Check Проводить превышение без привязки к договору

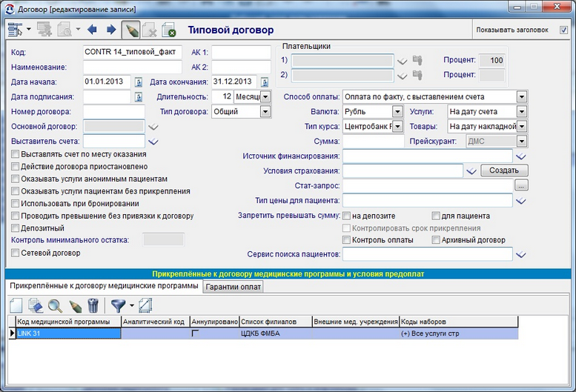(x=15, y=216)
